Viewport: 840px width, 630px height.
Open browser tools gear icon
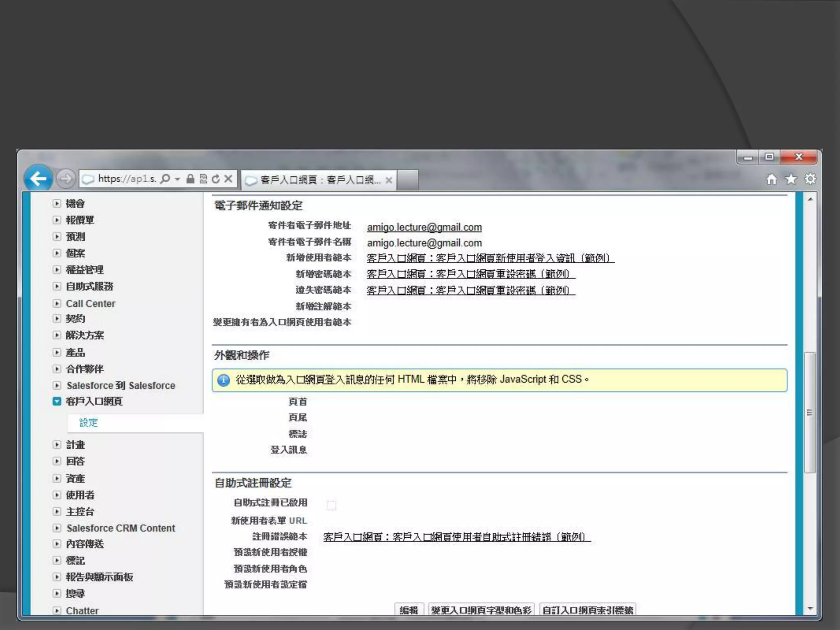pos(810,179)
